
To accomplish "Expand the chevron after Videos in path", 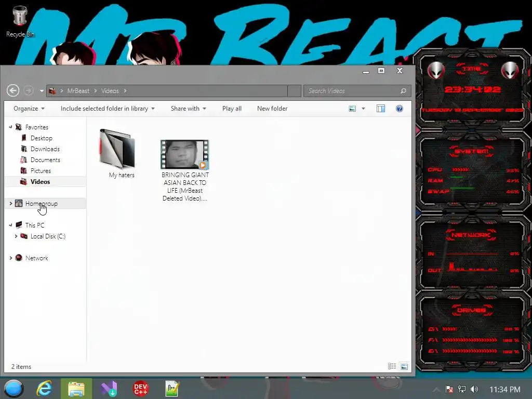I will (x=125, y=90).
